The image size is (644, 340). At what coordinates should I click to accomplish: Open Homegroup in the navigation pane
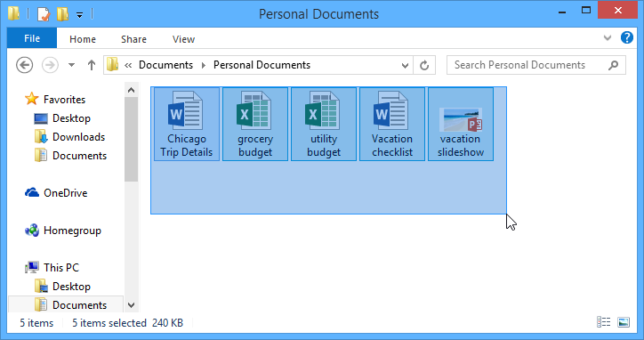click(x=72, y=231)
